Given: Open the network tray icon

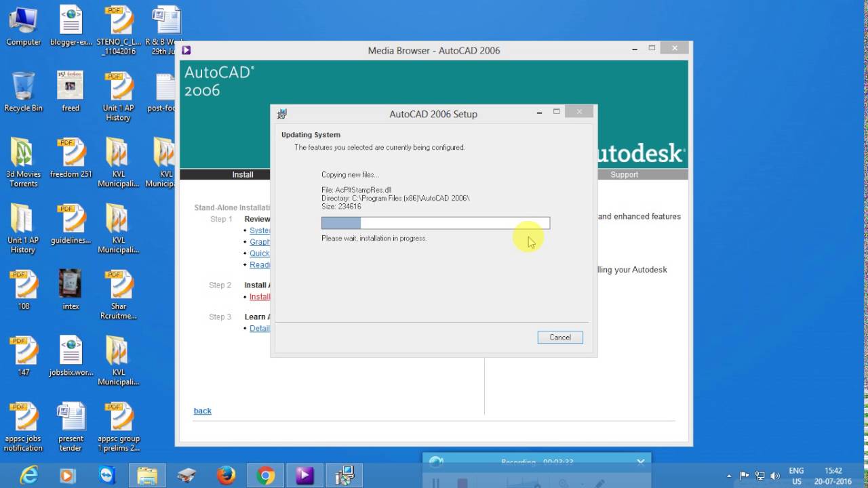Looking at the screenshot, I should 760,476.
